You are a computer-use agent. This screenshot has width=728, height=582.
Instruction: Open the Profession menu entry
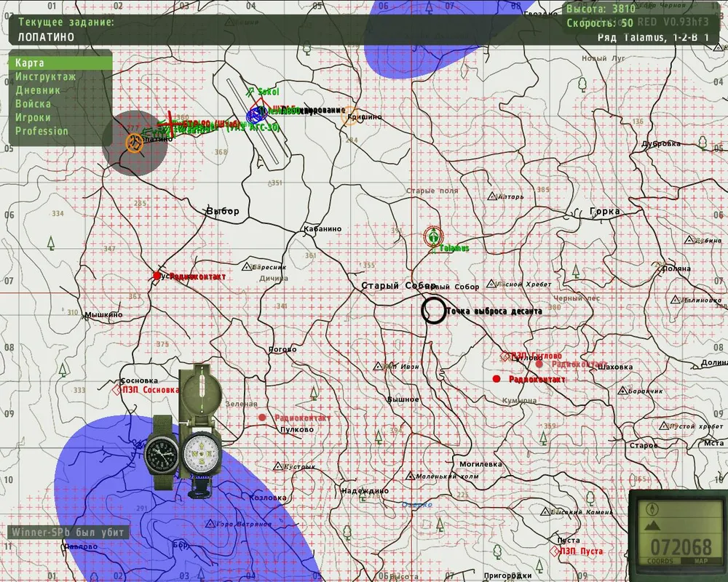(41, 131)
